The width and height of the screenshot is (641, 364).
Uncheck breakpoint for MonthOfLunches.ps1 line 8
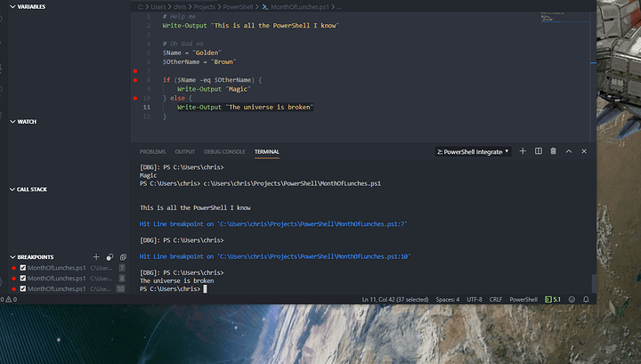click(x=23, y=279)
